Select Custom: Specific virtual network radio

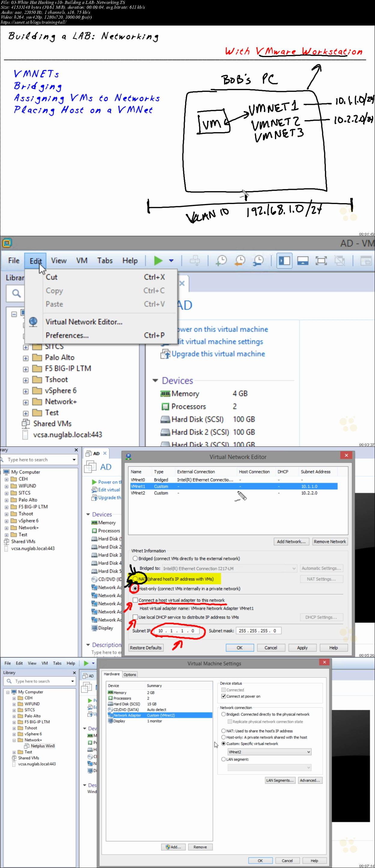223,743
